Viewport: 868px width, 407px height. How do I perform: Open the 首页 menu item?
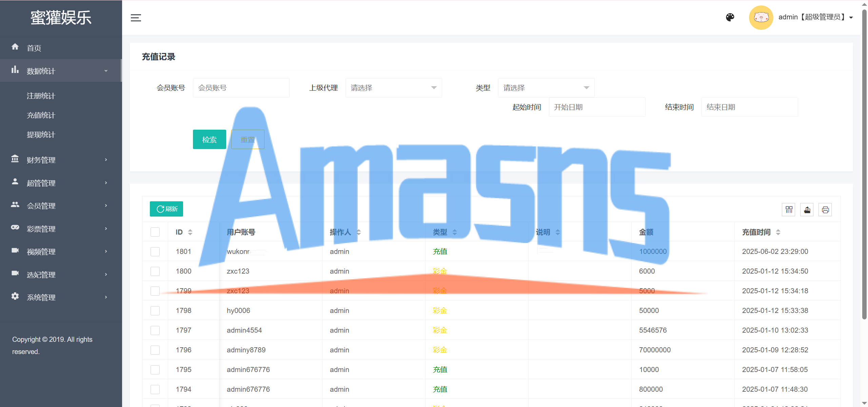click(x=61, y=48)
